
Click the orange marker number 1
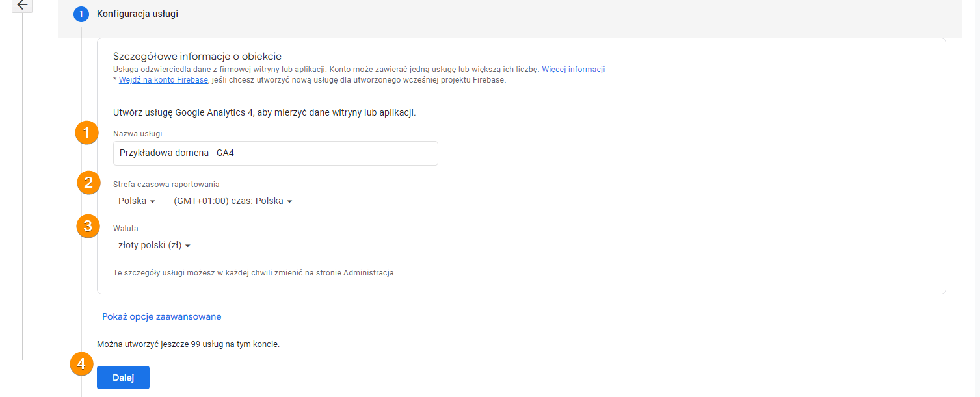pos(86,133)
